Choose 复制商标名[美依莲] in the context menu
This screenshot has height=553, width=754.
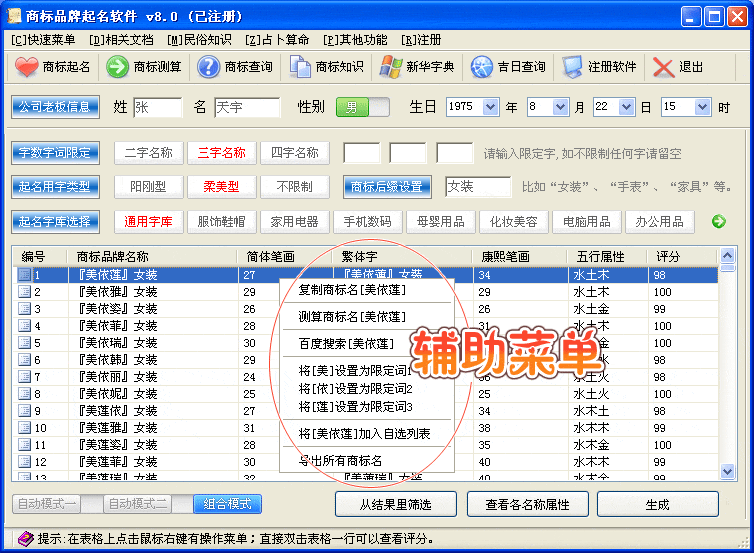pos(366,290)
